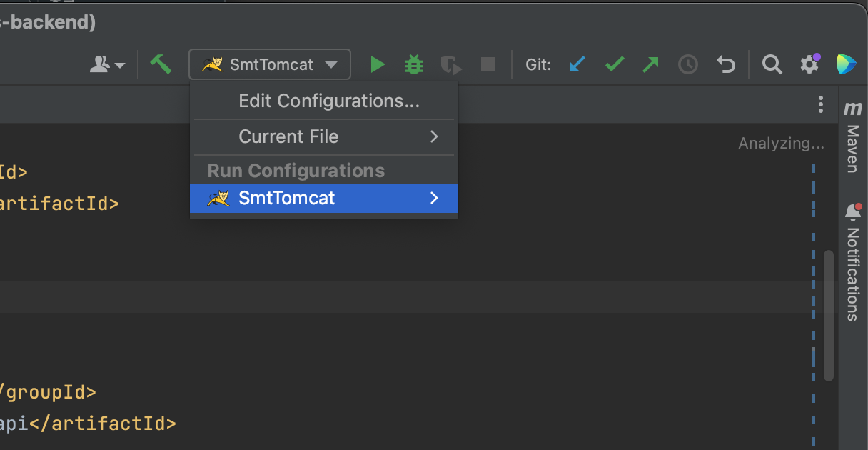Open the Notifications side panel

[853, 264]
